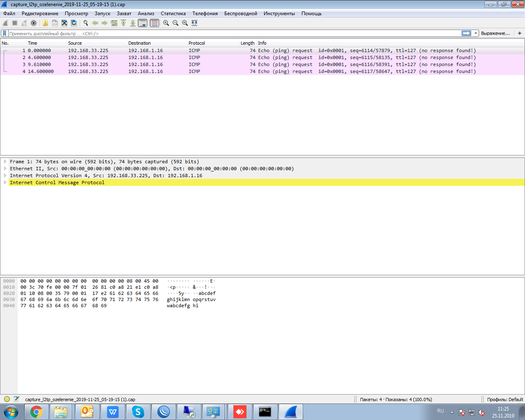Click the open capture file folder icon
Image resolution: width=525 pixels, height=420 pixels.
[x=45, y=23]
